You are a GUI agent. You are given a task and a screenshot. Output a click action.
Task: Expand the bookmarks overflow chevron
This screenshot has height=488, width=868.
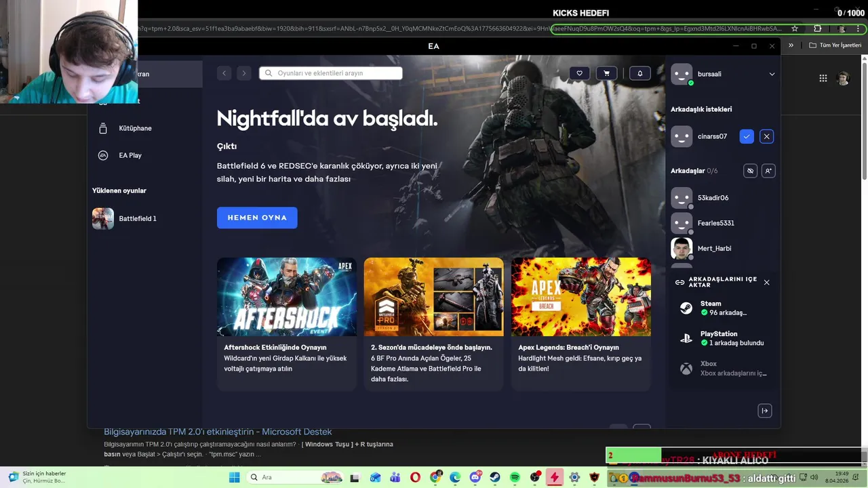(791, 45)
